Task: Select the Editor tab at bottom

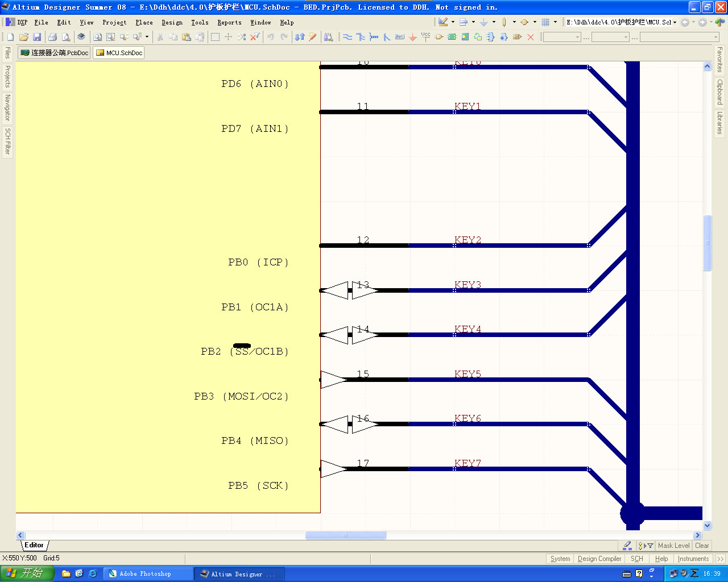Action: coord(34,545)
